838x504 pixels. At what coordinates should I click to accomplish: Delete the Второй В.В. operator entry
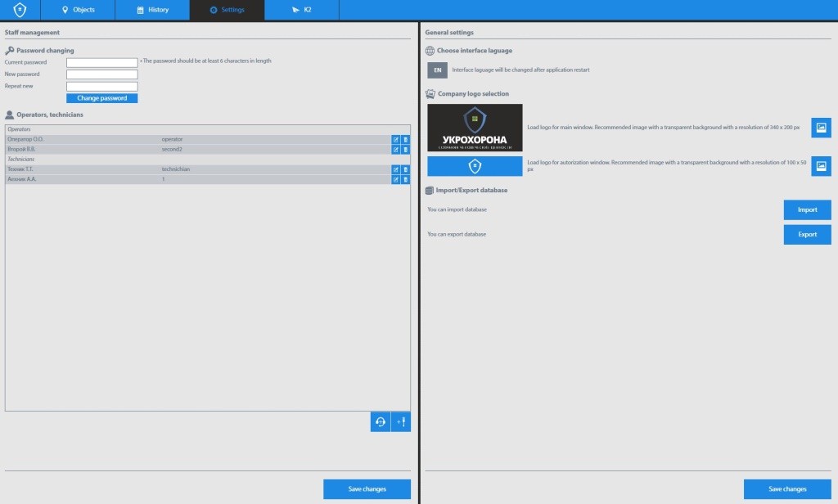point(406,150)
